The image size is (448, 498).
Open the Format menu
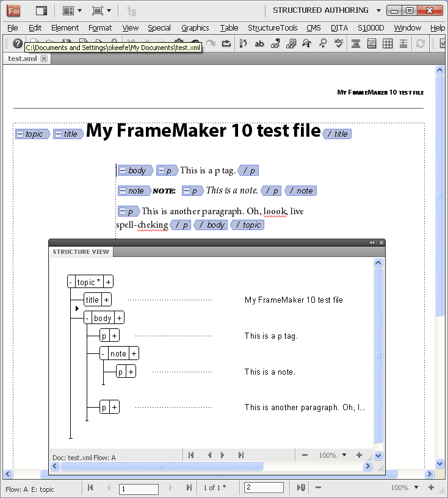(x=99, y=28)
